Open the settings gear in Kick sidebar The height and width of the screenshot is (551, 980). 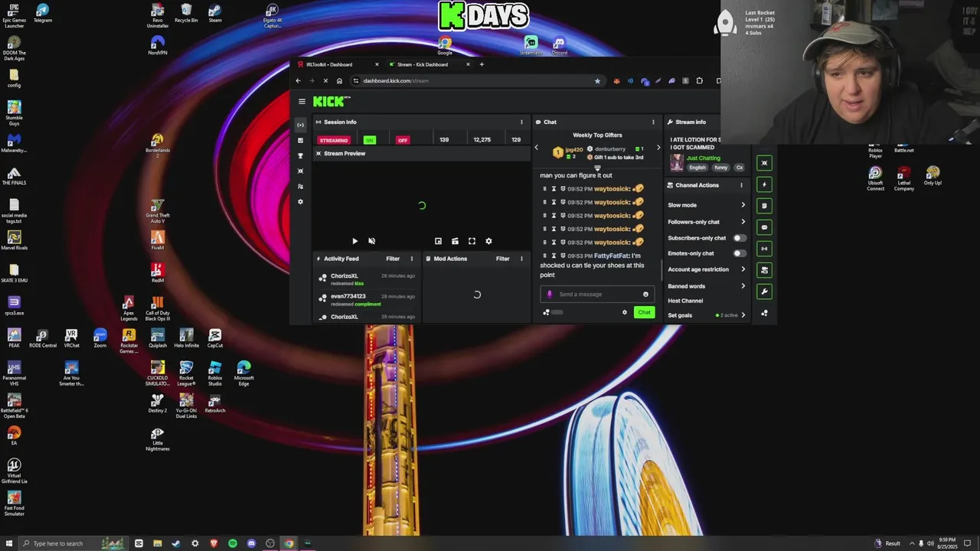click(x=300, y=201)
